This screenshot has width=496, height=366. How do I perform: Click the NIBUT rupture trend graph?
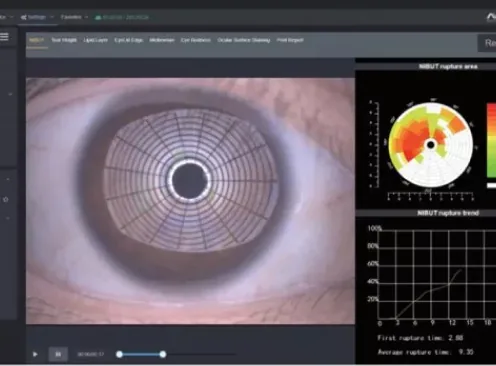[x=437, y=275]
